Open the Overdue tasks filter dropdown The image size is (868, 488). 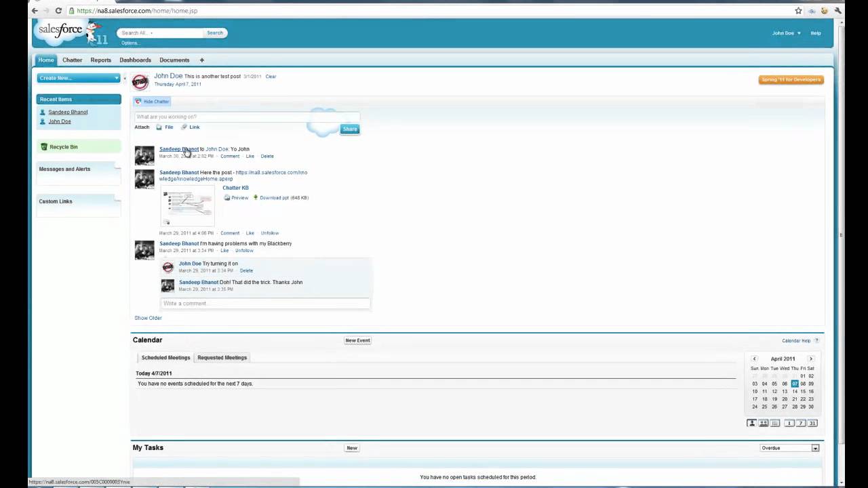click(790, 448)
